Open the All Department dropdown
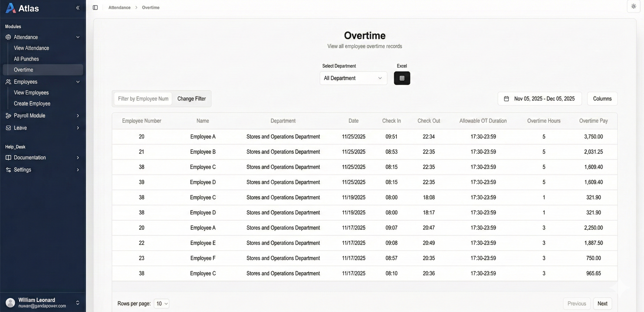 (x=353, y=78)
